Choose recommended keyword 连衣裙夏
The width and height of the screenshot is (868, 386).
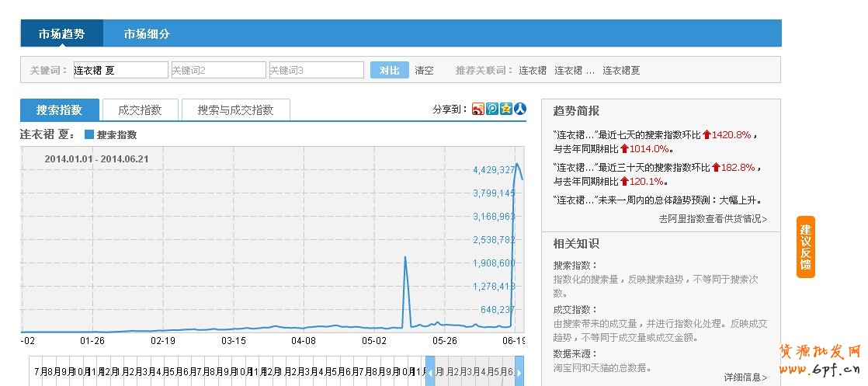click(621, 71)
